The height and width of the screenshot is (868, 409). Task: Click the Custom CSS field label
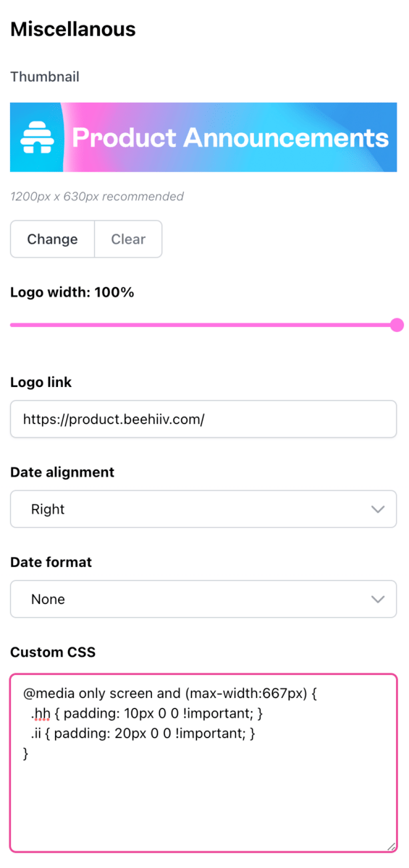coord(53,652)
